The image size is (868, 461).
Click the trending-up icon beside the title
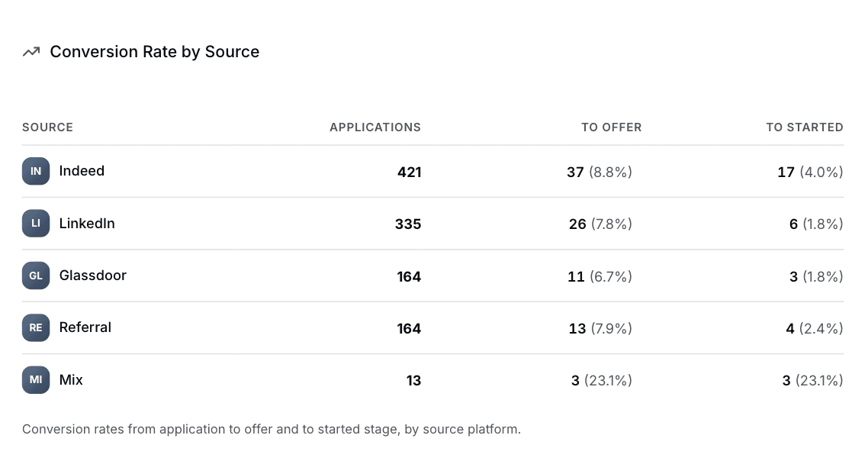click(x=31, y=52)
